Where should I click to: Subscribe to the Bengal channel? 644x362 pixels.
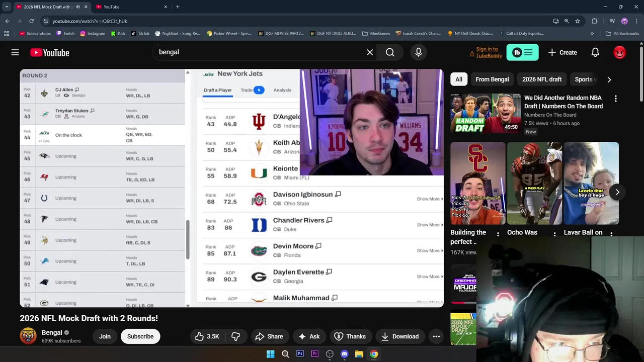tap(140, 336)
